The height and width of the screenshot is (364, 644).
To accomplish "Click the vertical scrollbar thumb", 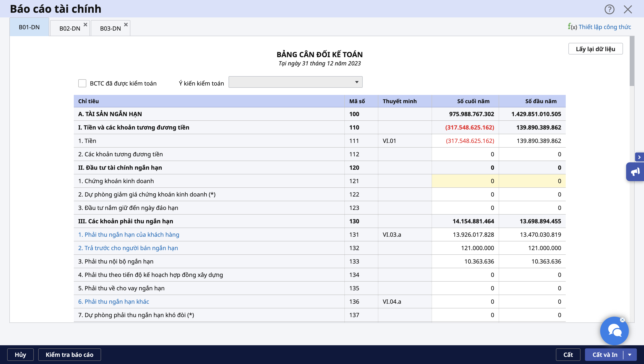I will [632, 61].
